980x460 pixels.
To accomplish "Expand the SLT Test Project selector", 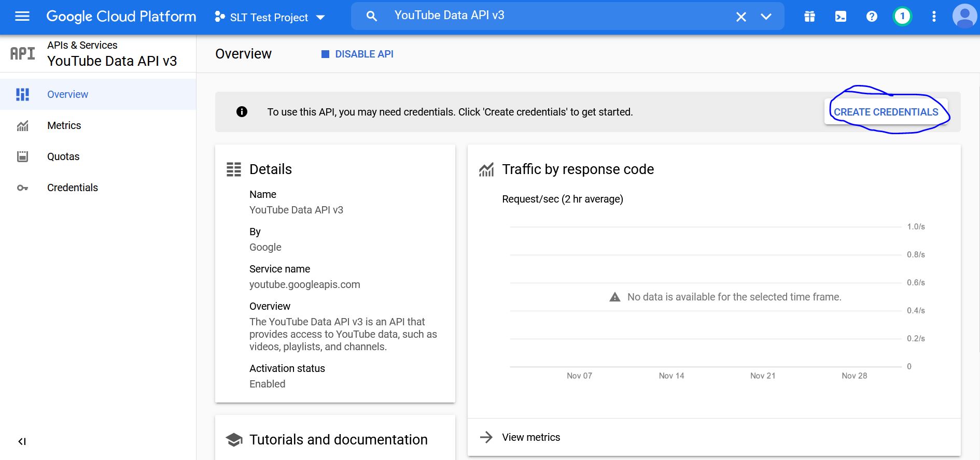I will click(x=270, y=17).
